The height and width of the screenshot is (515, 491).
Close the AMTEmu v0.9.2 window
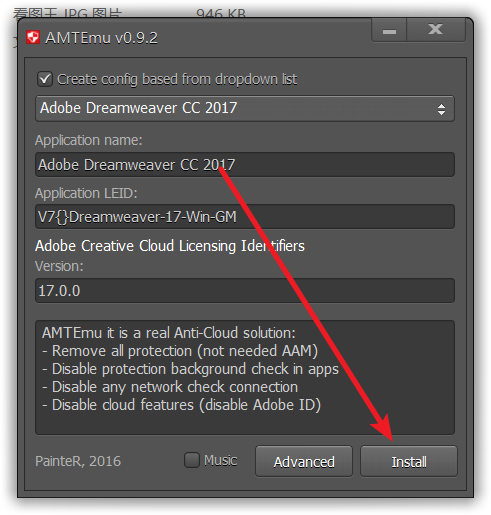pos(436,30)
